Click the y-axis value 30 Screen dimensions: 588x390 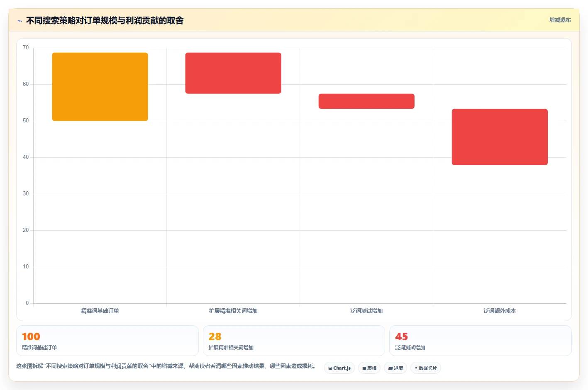(26, 194)
